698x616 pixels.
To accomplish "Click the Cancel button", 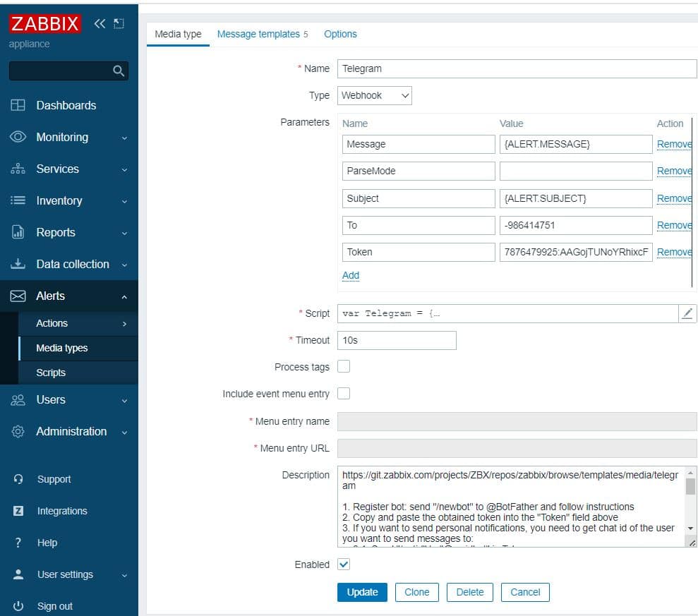I will pyautogui.click(x=525, y=592).
